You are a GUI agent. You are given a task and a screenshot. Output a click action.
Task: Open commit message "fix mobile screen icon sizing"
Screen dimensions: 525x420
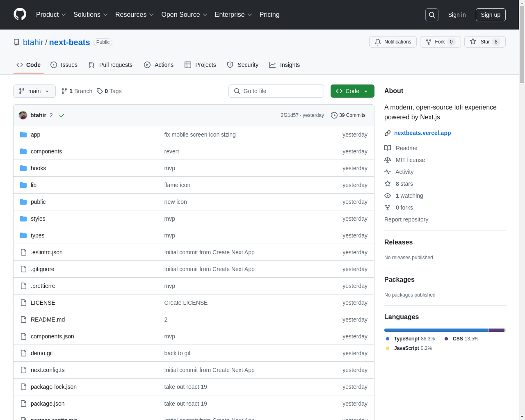[x=200, y=135]
